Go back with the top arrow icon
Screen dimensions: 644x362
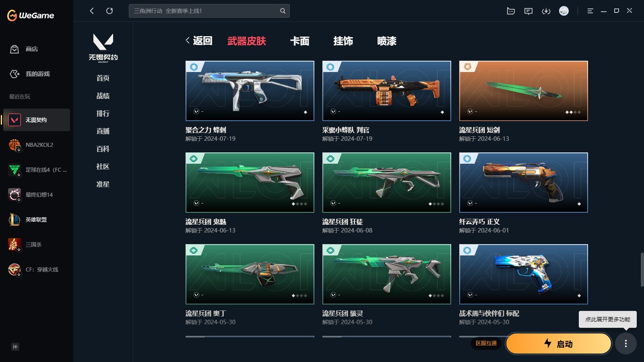pos(92,11)
